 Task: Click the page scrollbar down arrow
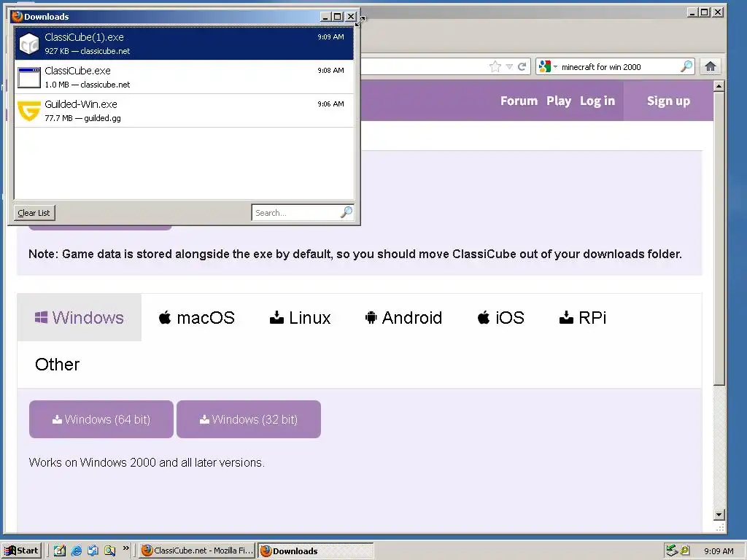[719, 515]
